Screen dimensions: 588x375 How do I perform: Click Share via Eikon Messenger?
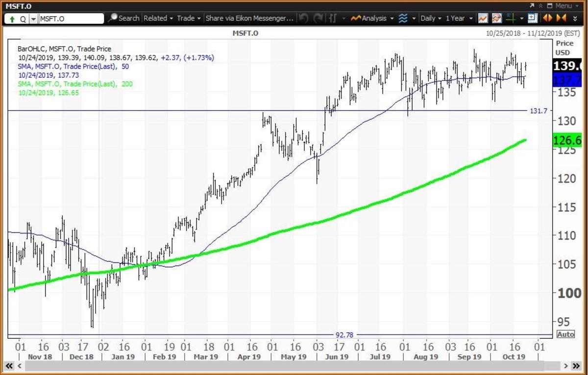coord(249,18)
